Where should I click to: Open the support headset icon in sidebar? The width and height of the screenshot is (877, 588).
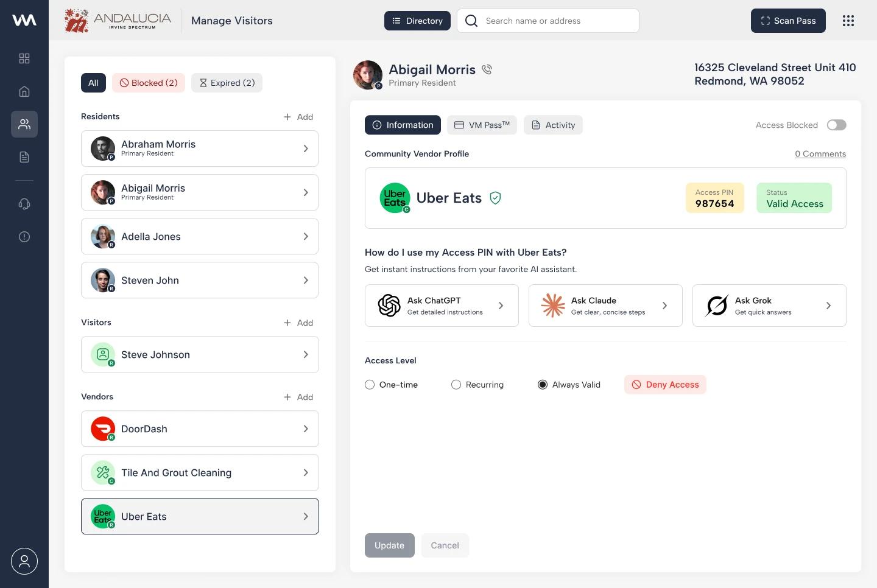[x=24, y=204]
